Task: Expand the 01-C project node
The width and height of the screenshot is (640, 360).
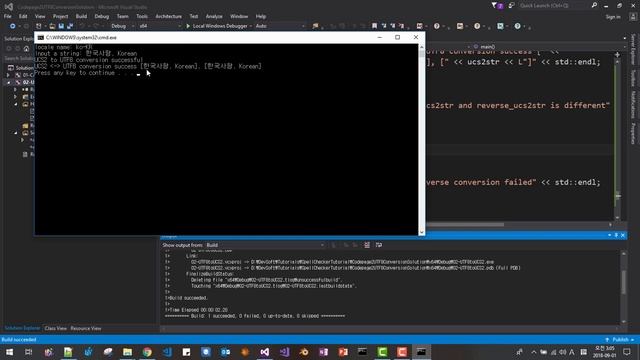Action: click(8, 75)
